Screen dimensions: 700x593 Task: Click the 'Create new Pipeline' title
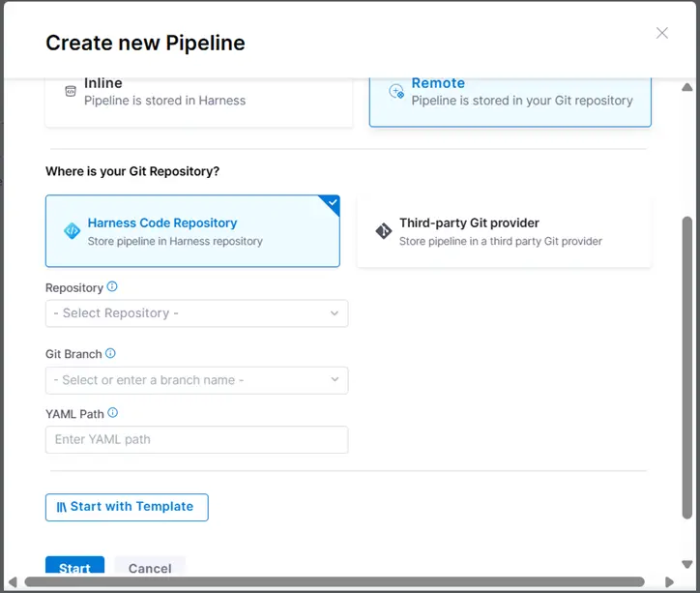click(x=145, y=43)
